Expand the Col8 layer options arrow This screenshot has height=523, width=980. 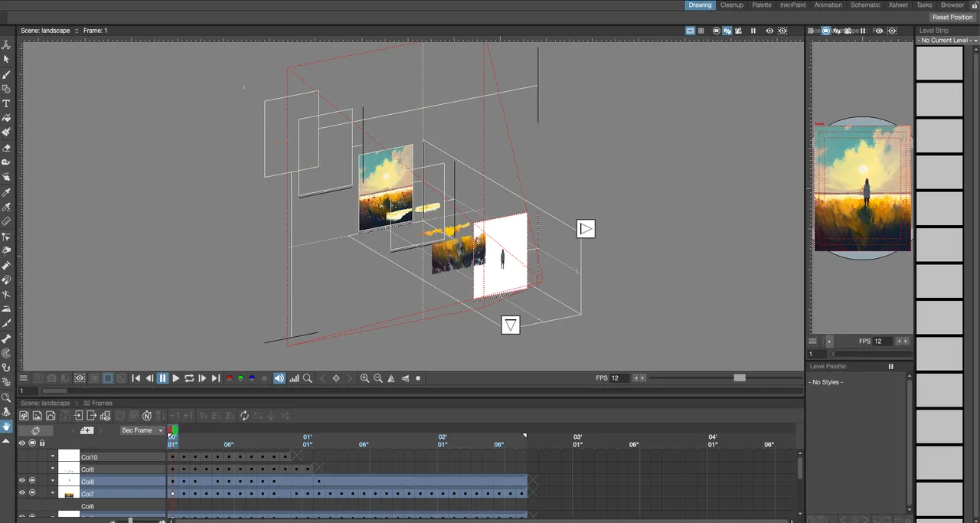point(53,482)
